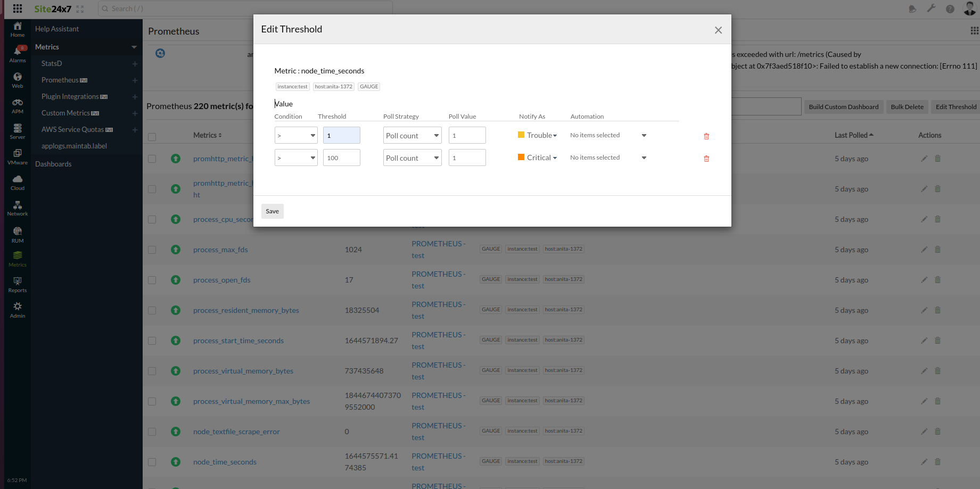This screenshot has width=980, height=489.
Task: Open the VMware monitoring section
Action: coord(17,156)
